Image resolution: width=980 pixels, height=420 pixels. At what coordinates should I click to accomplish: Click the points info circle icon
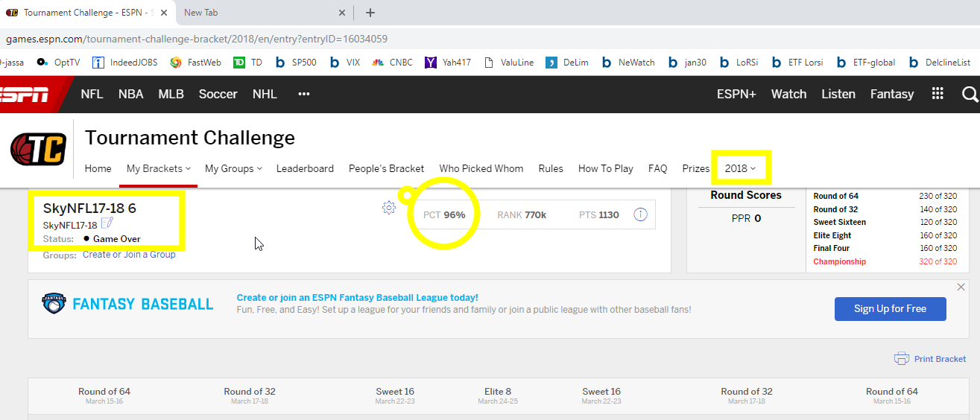click(640, 214)
